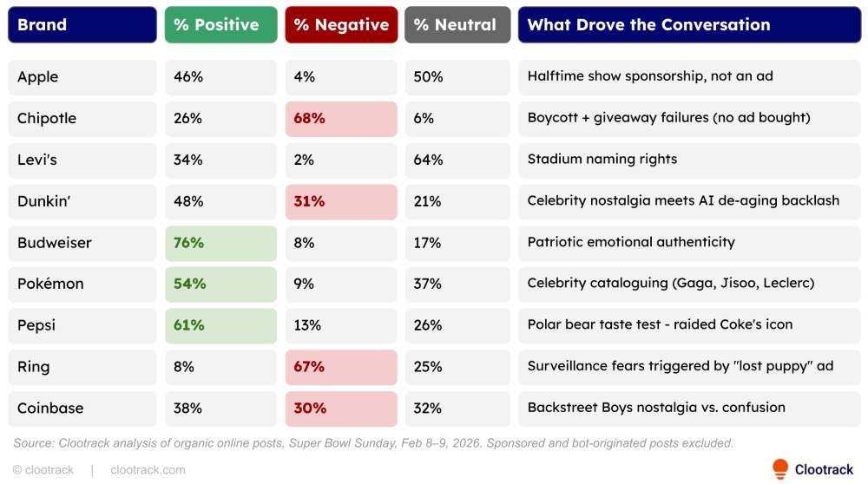Click the Brand column header
The image size is (868, 484).
pos(82,25)
